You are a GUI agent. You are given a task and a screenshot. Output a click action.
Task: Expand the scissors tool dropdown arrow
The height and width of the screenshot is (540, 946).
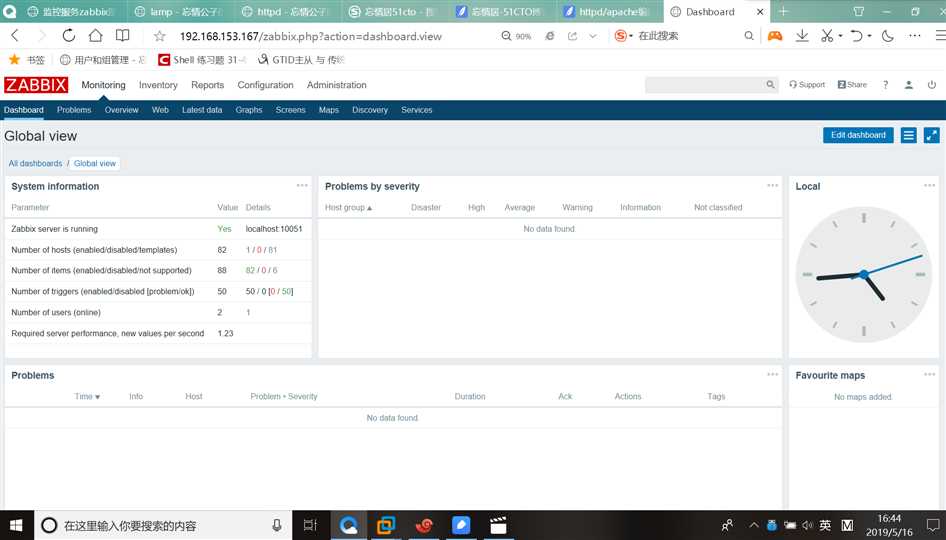coord(840,36)
